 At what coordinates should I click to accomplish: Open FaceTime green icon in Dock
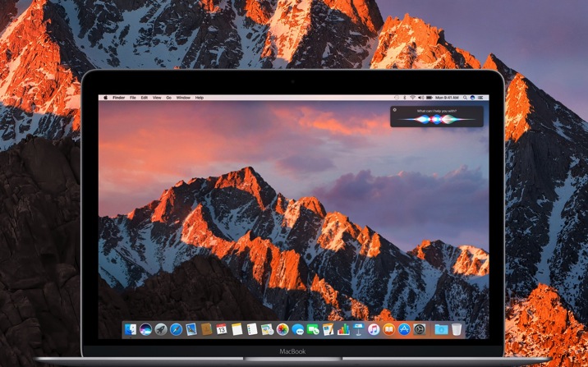tap(313, 329)
